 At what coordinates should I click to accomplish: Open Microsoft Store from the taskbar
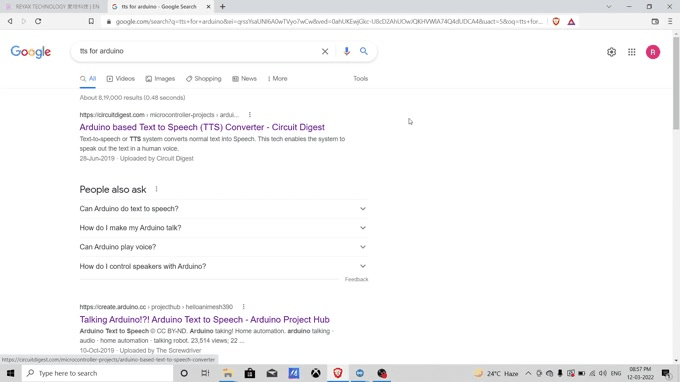(250, 373)
